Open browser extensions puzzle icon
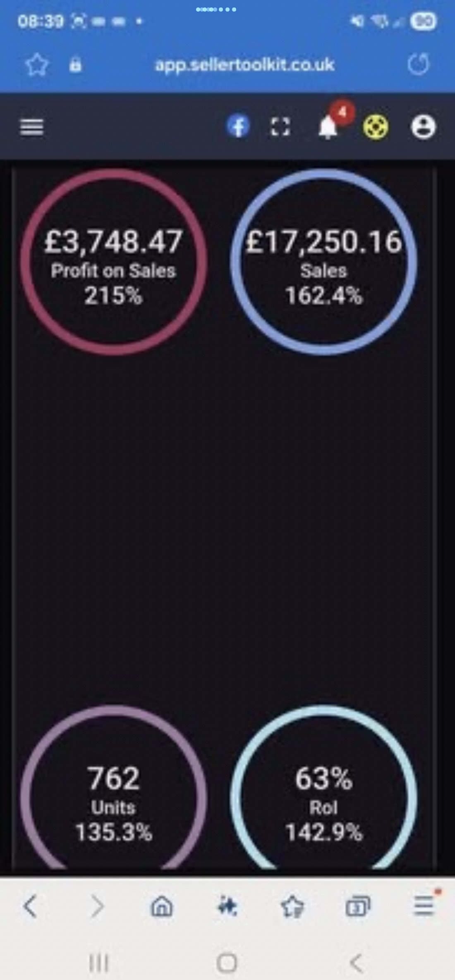Viewport: 455px width, 980px height. pyautogui.click(x=227, y=906)
